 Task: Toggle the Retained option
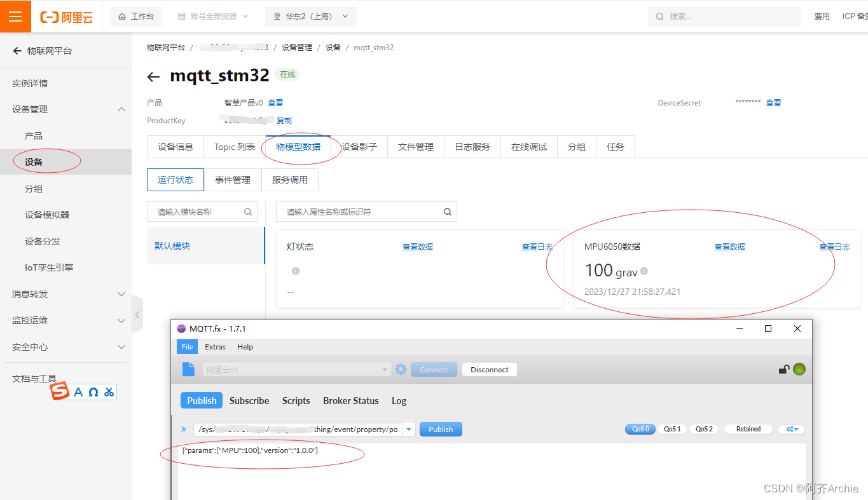coord(748,429)
